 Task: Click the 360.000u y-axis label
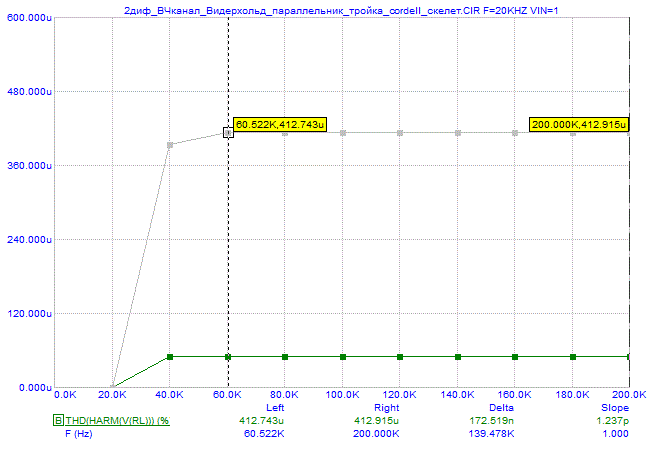click(x=29, y=166)
